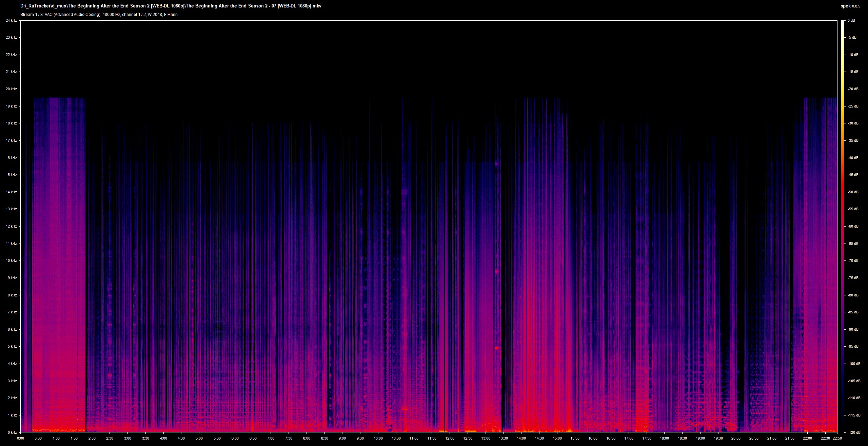Click the spek 0.8.5 version label

pos(850,6)
